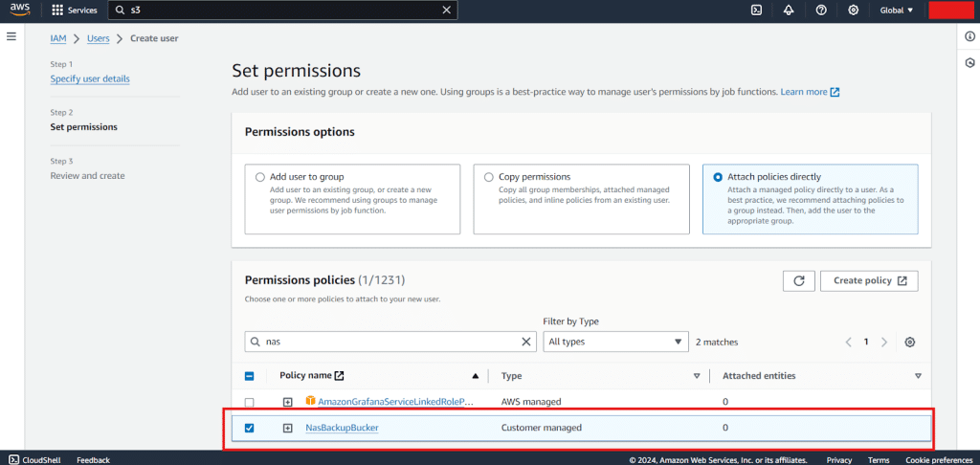
Task: Open Cookie preferences in footer
Action: tap(938, 460)
